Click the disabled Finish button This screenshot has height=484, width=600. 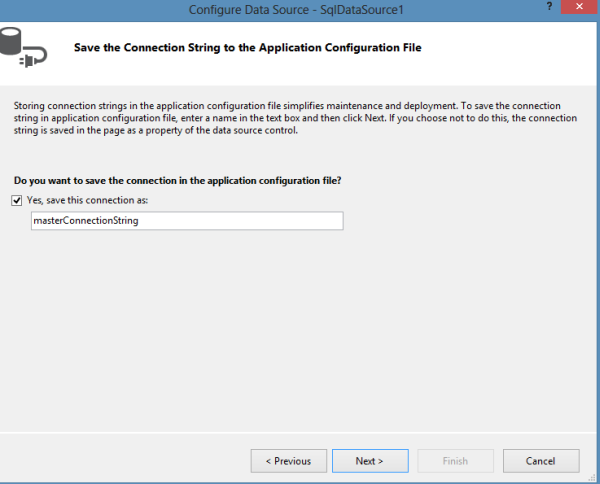455,461
